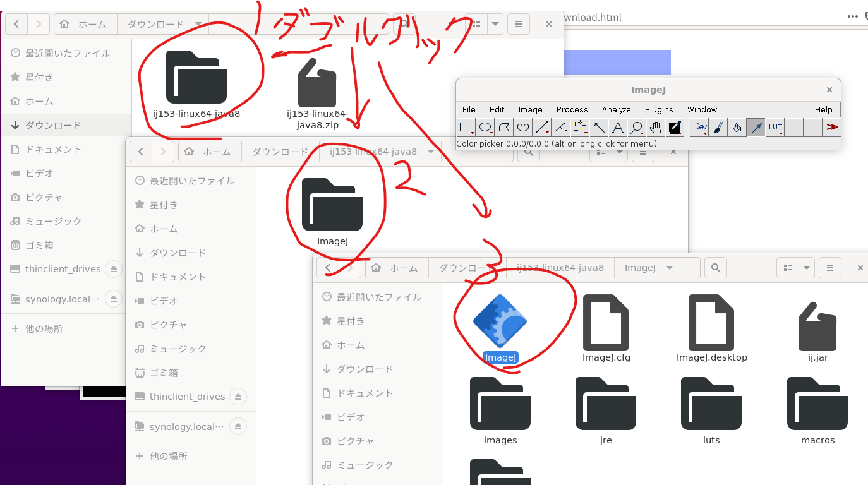Open view options dropdown in middle window
868x485 pixels.
pyautogui.click(x=619, y=152)
